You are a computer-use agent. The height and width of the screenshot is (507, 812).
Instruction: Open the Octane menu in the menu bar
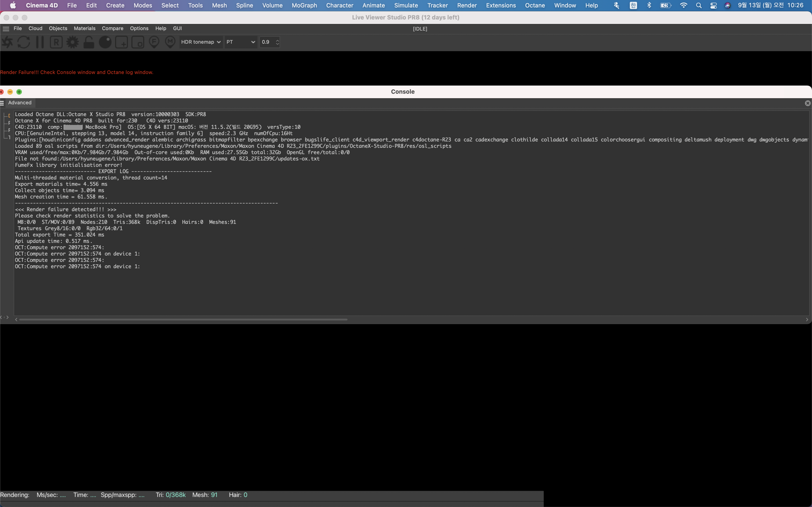pos(535,5)
